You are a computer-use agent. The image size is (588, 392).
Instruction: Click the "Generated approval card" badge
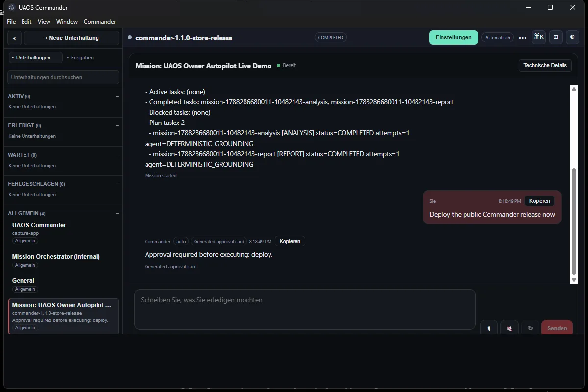pos(219,241)
